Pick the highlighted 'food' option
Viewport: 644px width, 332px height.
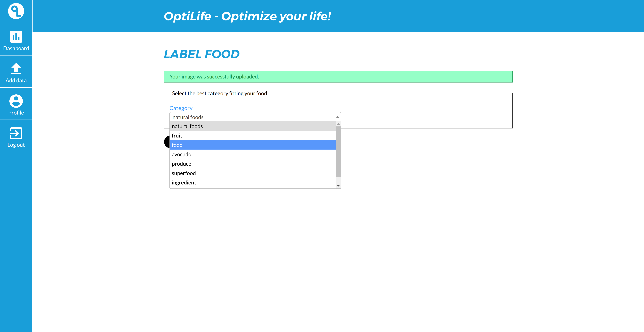pos(253,145)
